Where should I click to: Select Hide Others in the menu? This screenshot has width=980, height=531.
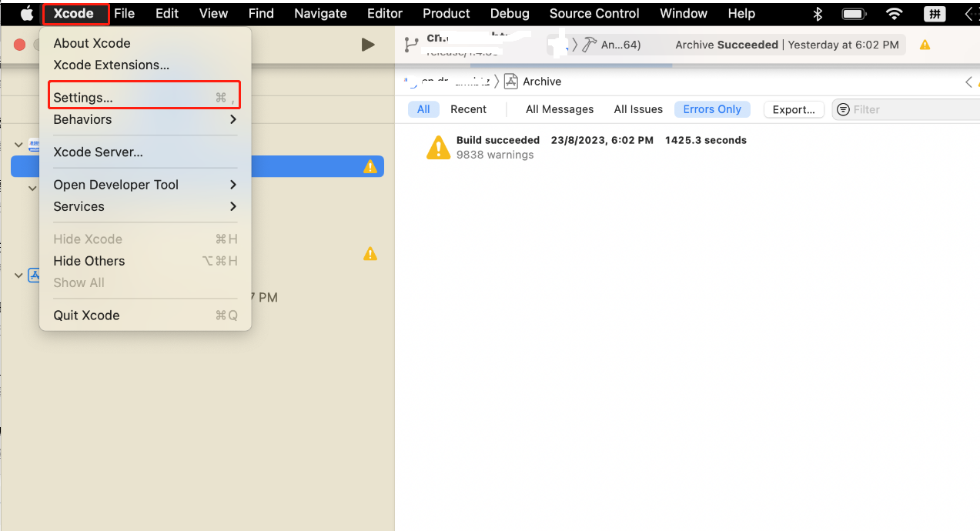click(x=145, y=261)
